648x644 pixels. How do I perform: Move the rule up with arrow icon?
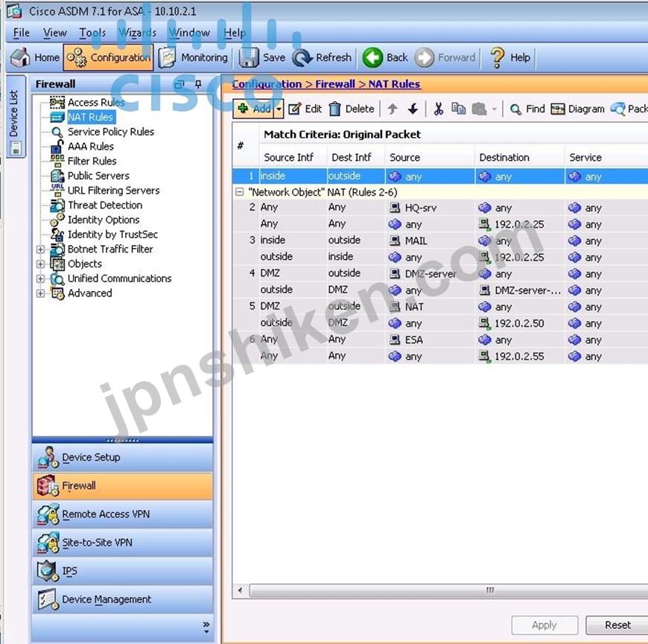(x=393, y=109)
